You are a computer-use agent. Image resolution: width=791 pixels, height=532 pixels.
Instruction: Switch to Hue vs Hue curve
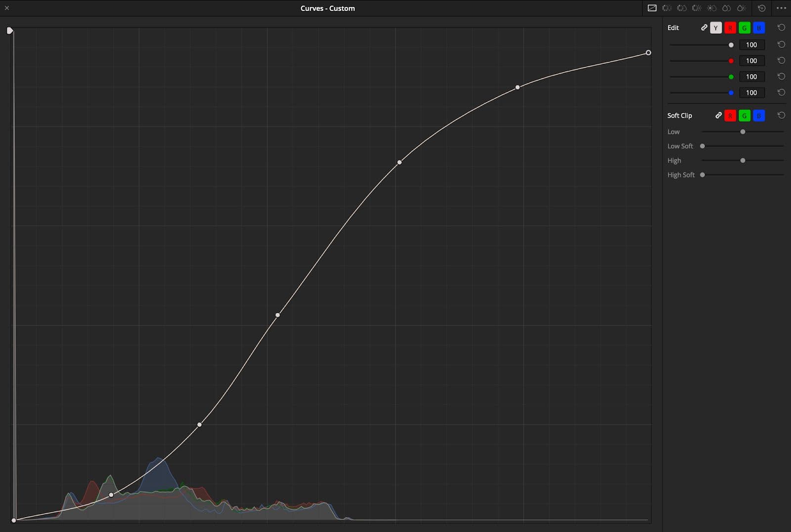click(x=667, y=8)
